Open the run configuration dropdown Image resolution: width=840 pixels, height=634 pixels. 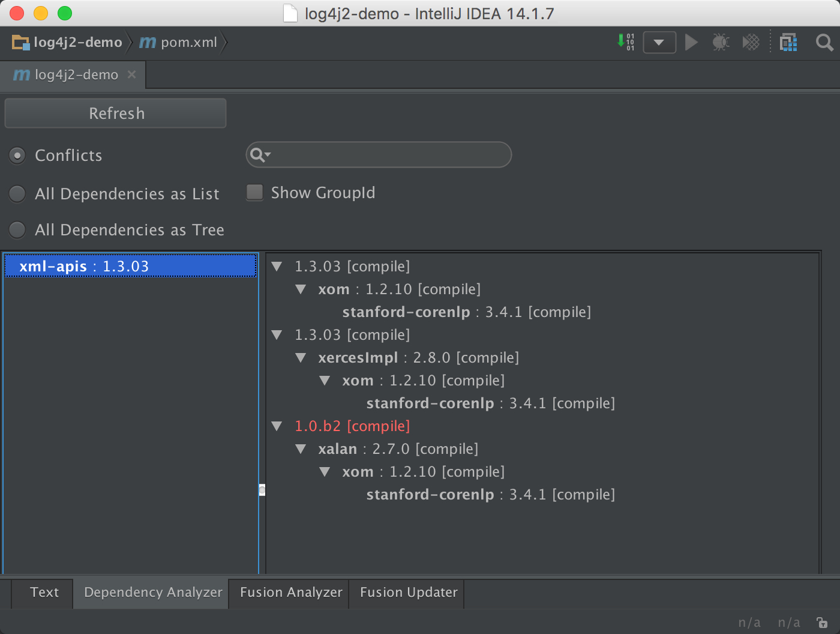tap(659, 43)
